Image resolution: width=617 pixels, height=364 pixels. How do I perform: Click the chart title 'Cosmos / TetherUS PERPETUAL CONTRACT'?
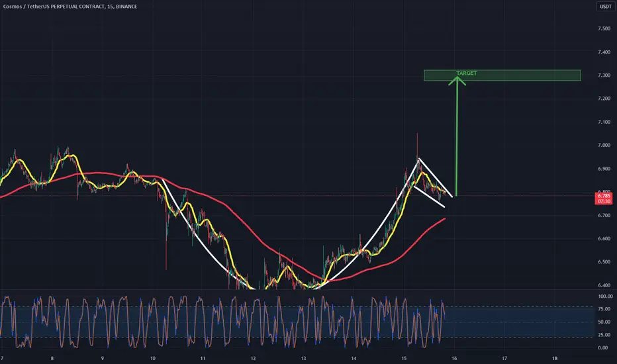pos(54,7)
